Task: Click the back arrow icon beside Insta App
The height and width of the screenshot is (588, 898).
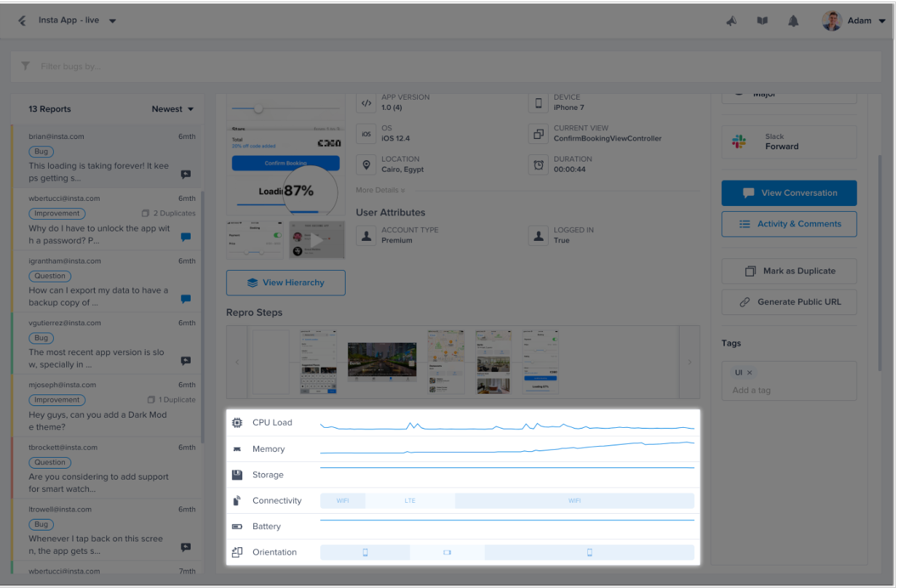Action: 23,20
